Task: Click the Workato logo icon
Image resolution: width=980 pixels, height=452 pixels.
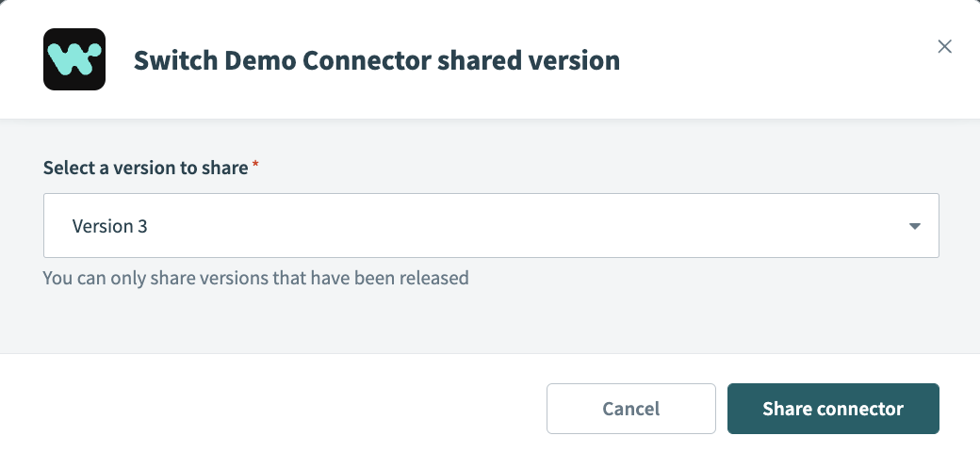Action: pyautogui.click(x=74, y=59)
